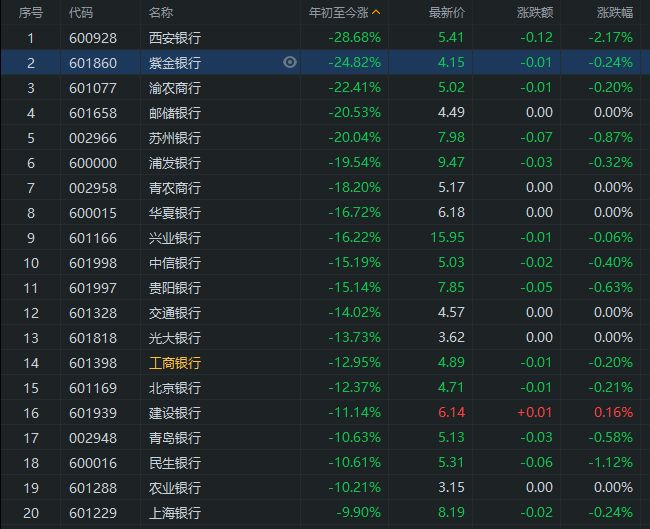Screen dimensions: 650x529
Task: Click stock code 600000
Action: tap(93, 163)
